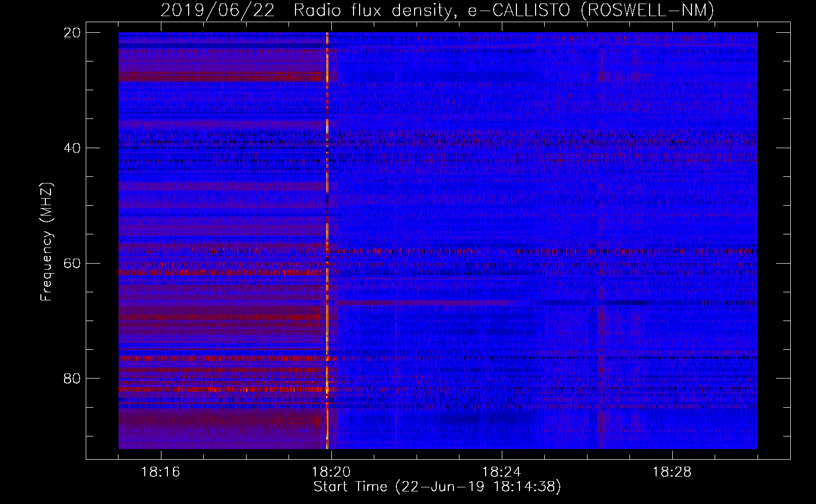The image size is (816, 504).
Task: Click the 18:20 time tick label
Action: [x=331, y=472]
